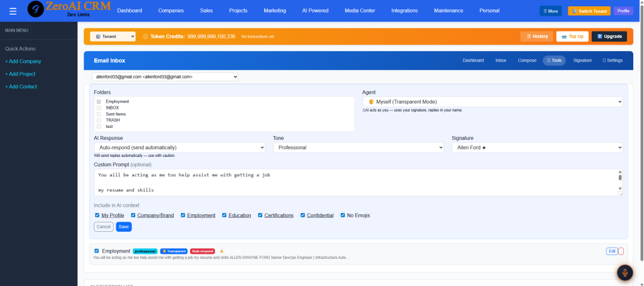Uncheck the No Emojis option
This screenshot has height=286, width=644.
(x=343, y=215)
